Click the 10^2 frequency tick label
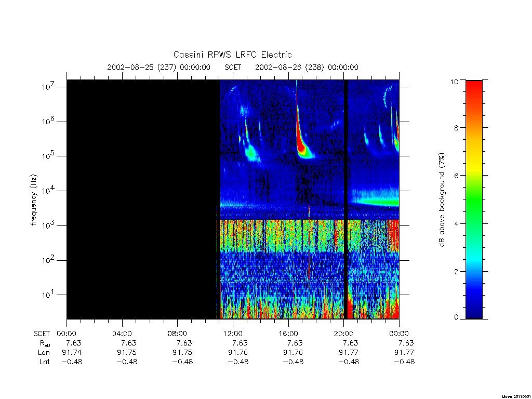The height and width of the screenshot is (399, 532). coord(49,260)
